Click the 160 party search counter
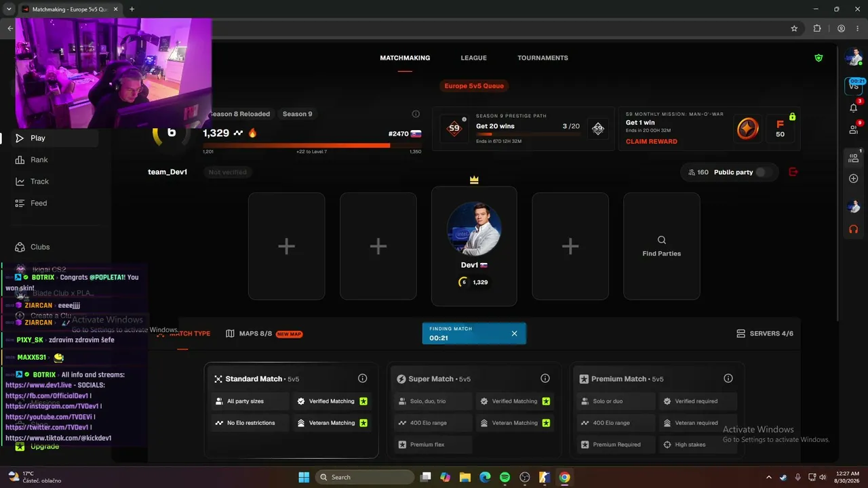Screen dimensions: 868x488 point(698,172)
